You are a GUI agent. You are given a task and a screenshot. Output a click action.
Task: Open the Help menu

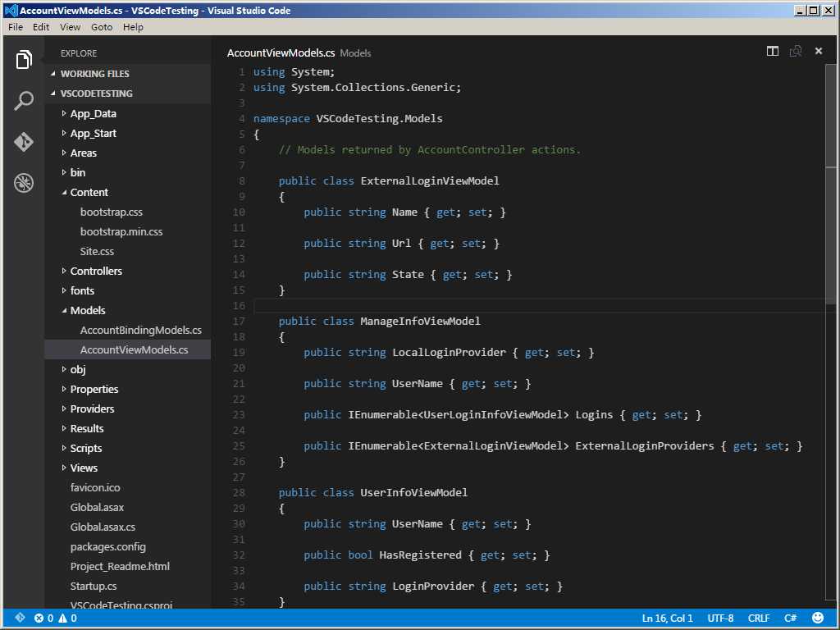click(x=133, y=27)
